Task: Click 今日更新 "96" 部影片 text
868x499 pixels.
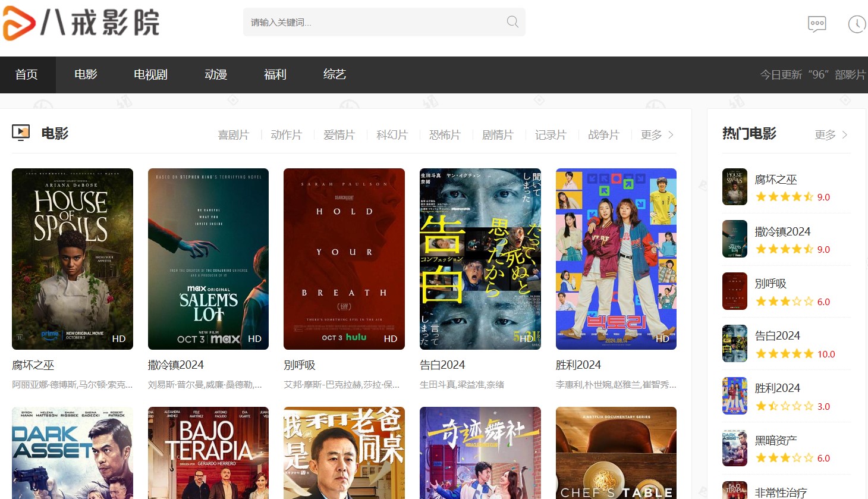Action: (x=813, y=75)
